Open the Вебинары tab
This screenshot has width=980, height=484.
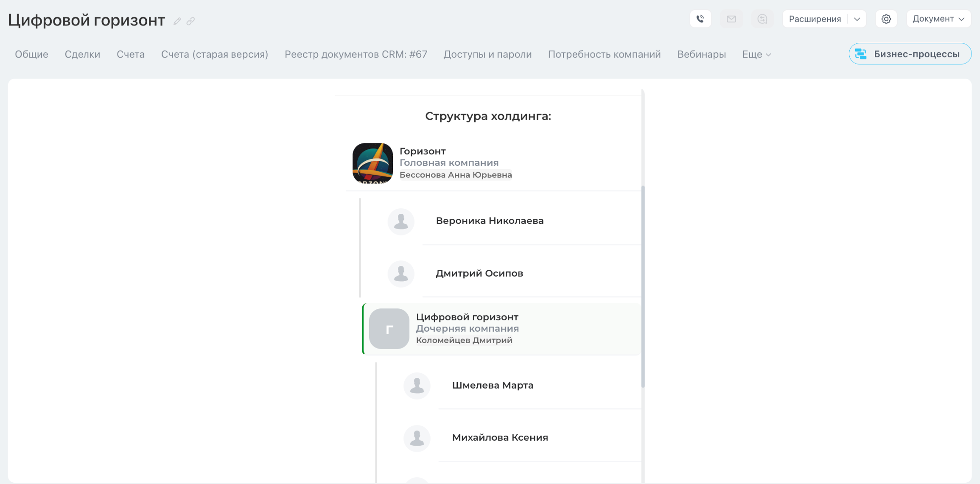pyautogui.click(x=701, y=54)
